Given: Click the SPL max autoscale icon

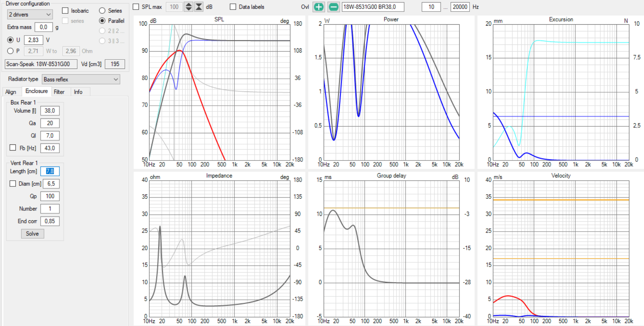Looking at the screenshot, I should [x=199, y=7].
